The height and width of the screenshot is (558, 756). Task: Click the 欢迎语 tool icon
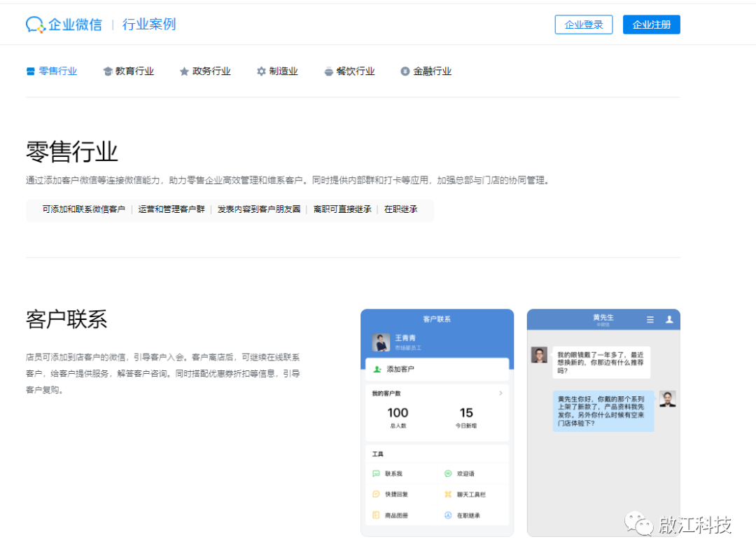(x=448, y=474)
